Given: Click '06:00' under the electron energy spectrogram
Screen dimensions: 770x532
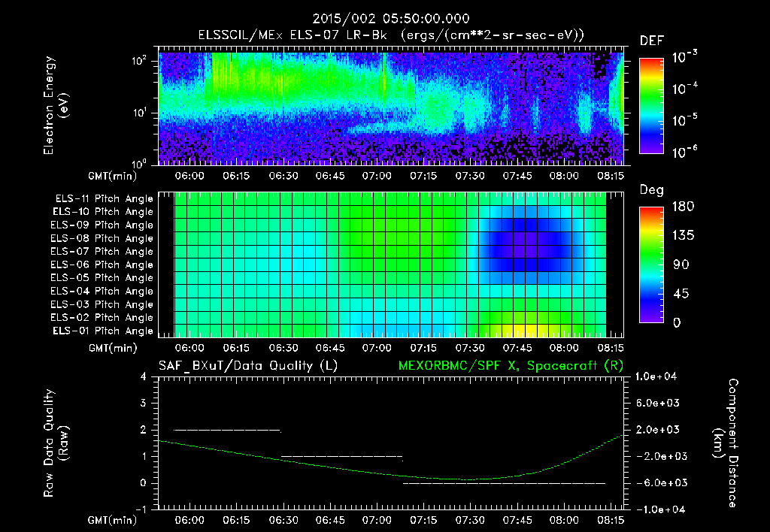Looking at the screenshot, I should [x=189, y=176].
